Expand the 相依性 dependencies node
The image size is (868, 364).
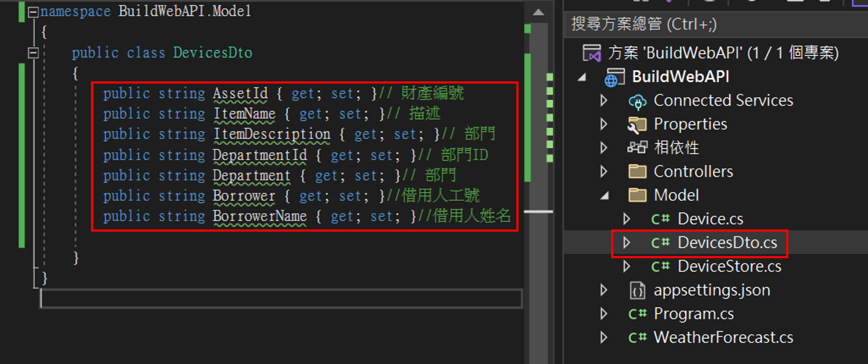coord(604,148)
